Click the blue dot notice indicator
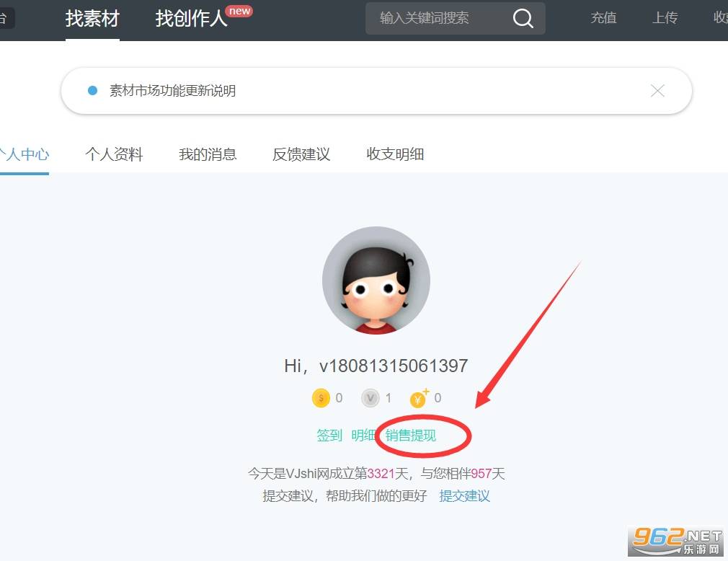 coord(92,91)
